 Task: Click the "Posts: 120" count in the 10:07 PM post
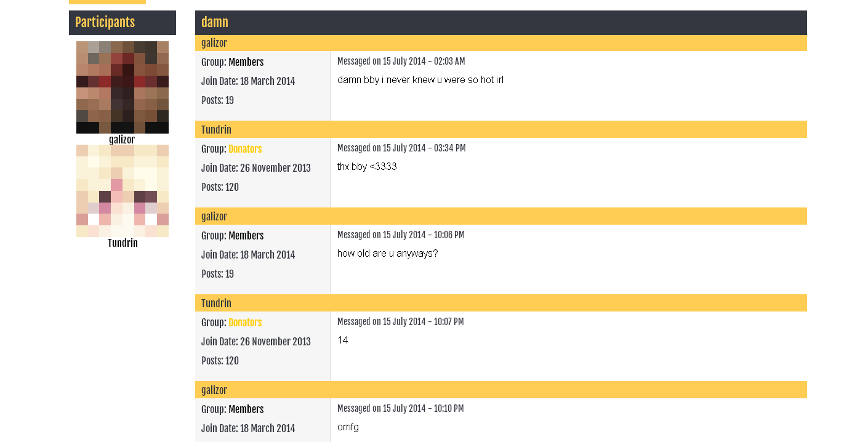(220, 361)
